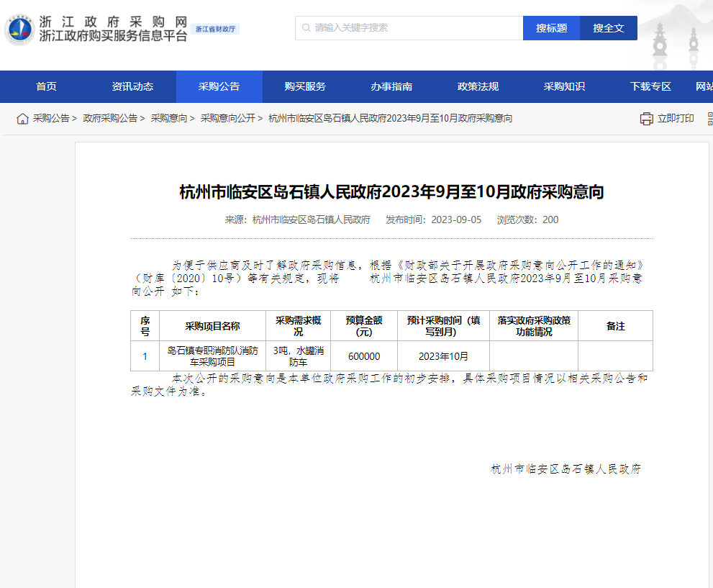The height and width of the screenshot is (588, 713).
Task: Click the 搜全文 search button
Action: [609, 28]
